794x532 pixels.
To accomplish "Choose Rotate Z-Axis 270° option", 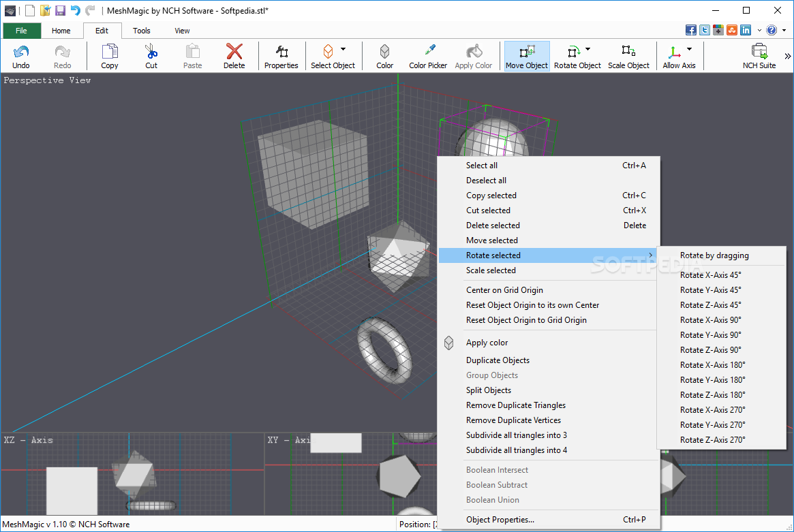I will tap(722, 440).
